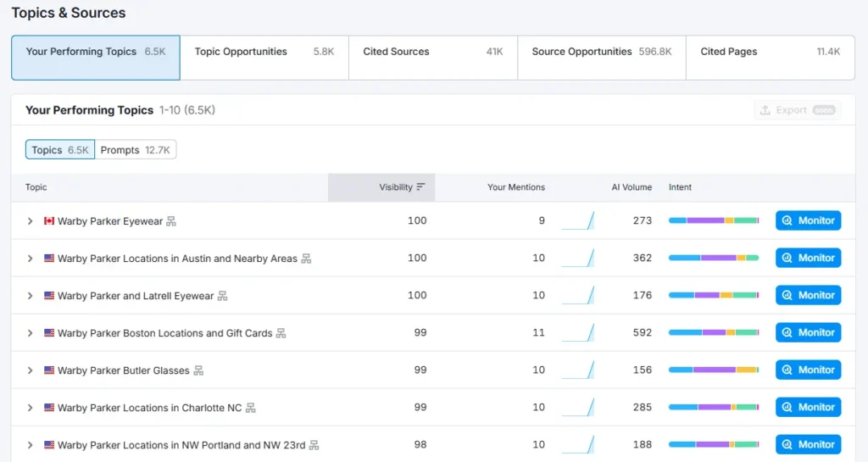
Task: Select the Topics 6.5K toggle
Action: (60, 150)
